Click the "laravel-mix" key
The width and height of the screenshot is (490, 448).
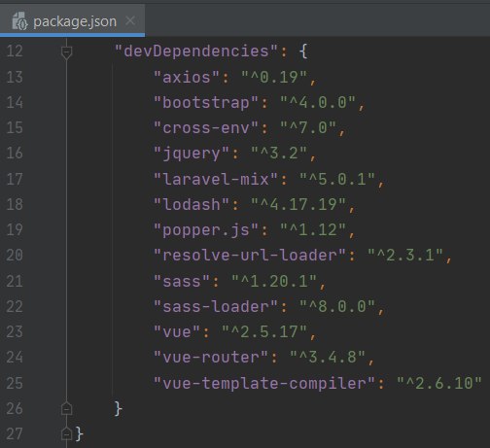(216, 179)
